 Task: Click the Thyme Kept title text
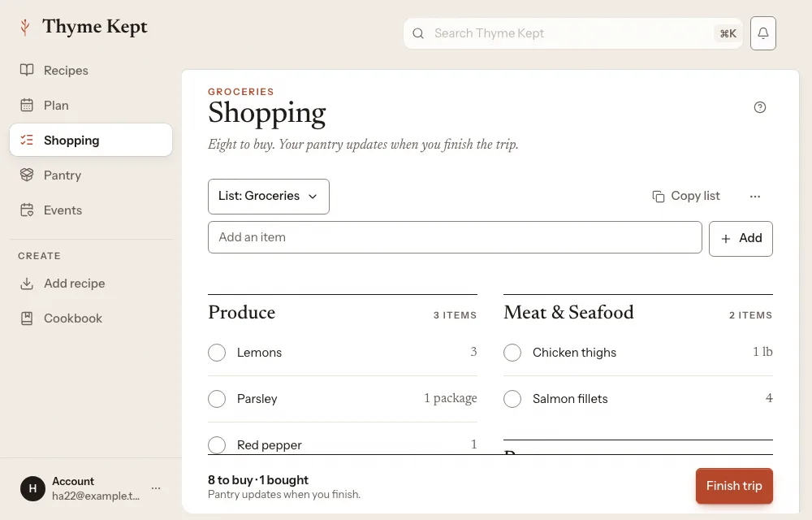95,27
